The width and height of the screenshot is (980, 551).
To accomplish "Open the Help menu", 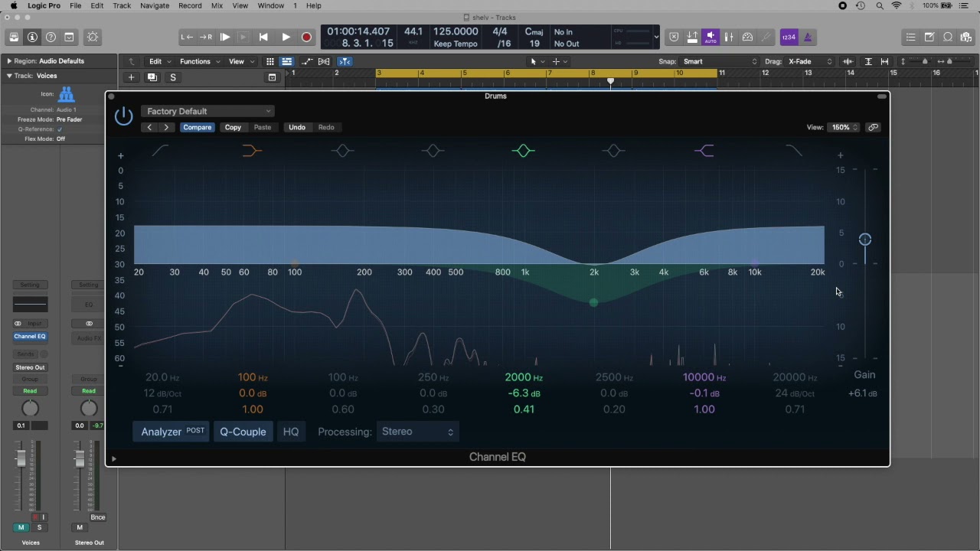I will (x=314, y=5).
